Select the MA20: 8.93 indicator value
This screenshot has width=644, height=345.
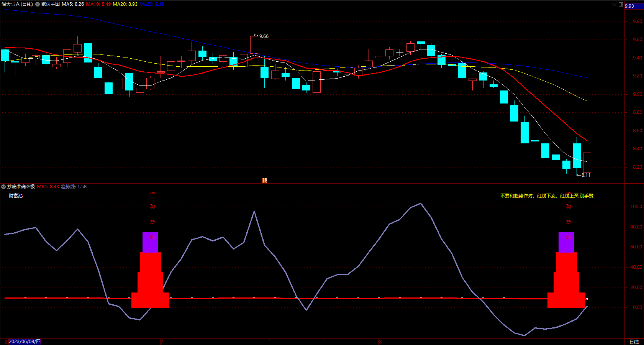coord(125,4)
